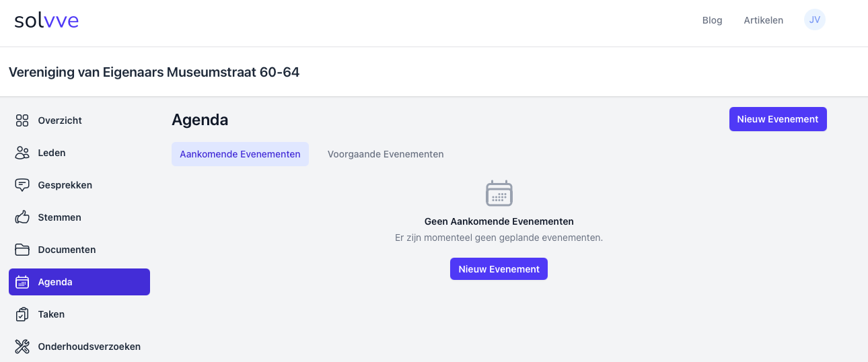868x362 pixels.
Task: Click the Stemmen thumbs-up icon
Action: [x=22, y=217]
